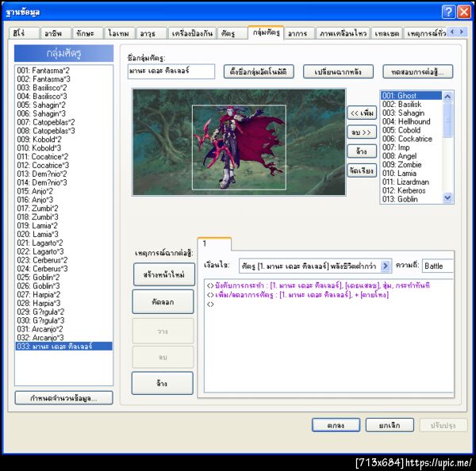This screenshot has height=471, width=476.
Task: Switch to the ไอเทม tab
Action: (120, 33)
